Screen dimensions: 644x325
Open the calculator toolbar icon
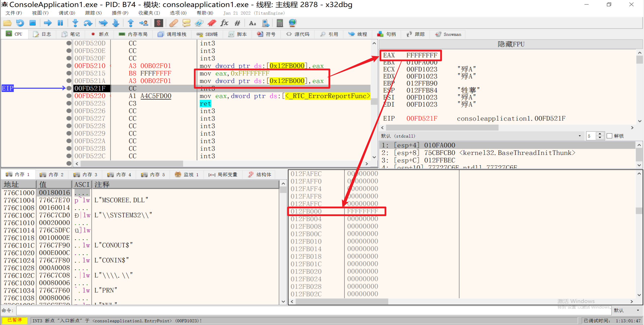[279, 23]
